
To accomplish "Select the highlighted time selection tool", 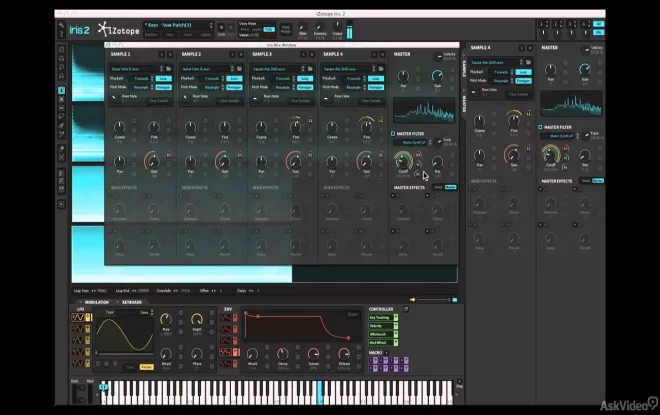I will pyautogui.click(x=61, y=90).
